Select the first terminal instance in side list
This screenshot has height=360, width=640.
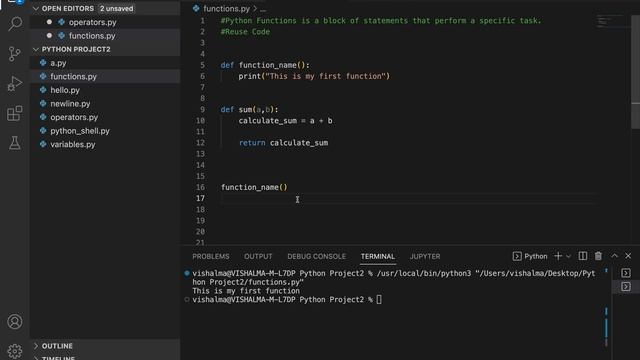click(x=626, y=273)
